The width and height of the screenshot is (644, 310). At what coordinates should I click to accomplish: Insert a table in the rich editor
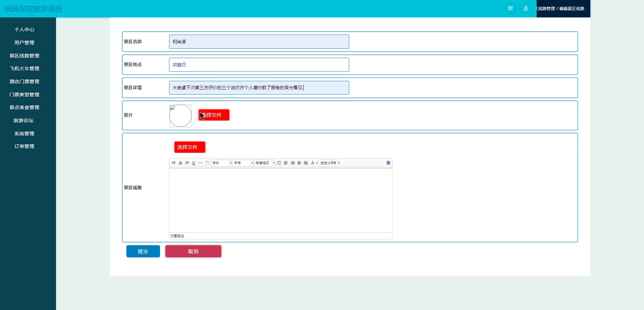(x=279, y=163)
